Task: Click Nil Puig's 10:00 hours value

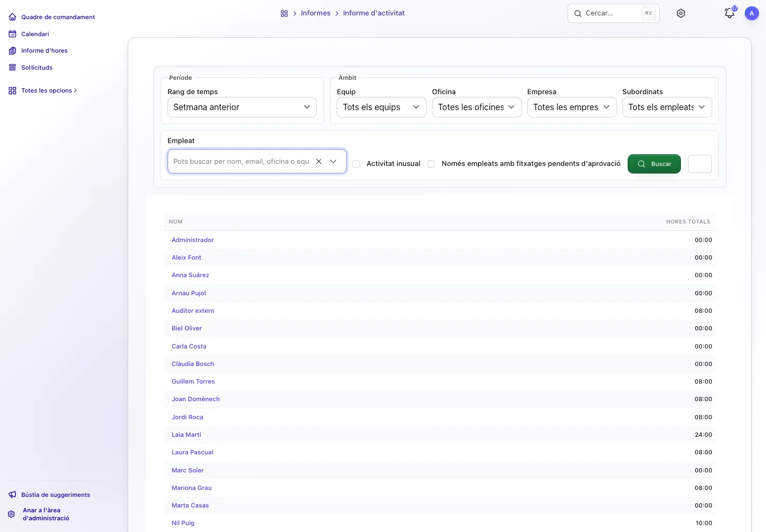Action: tap(704, 523)
